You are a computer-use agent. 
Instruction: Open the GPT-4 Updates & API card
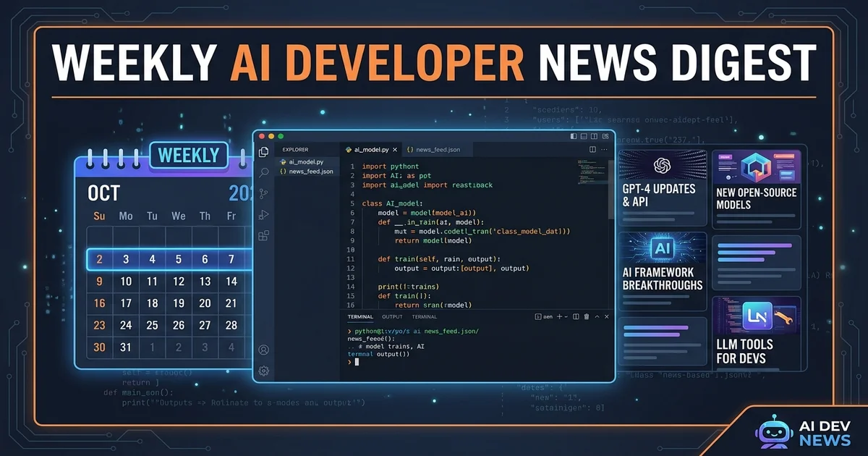click(662, 188)
